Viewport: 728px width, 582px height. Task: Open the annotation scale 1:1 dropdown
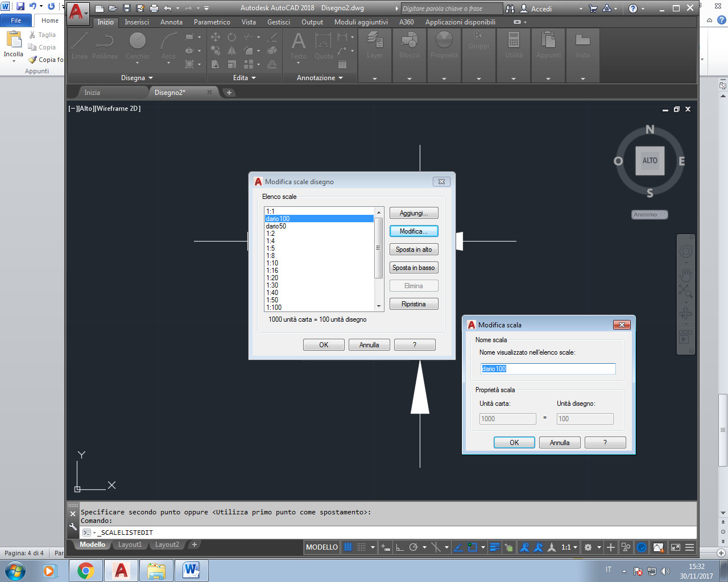[569, 547]
